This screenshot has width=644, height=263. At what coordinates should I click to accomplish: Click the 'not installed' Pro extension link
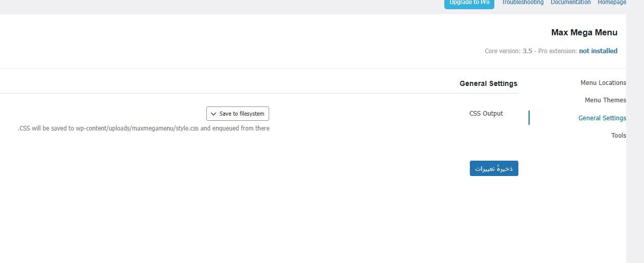pyautogui.click(x=598, y=51)
